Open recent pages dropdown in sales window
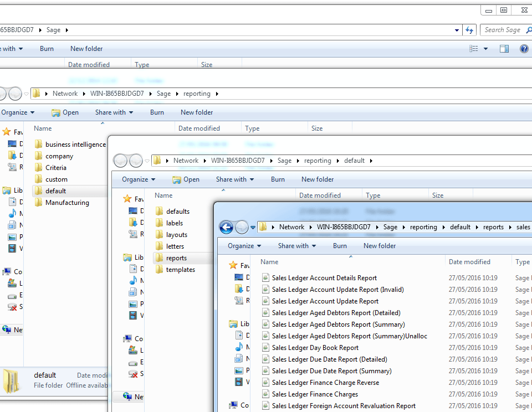Screen dimensions: 532x412 (253, 228)
